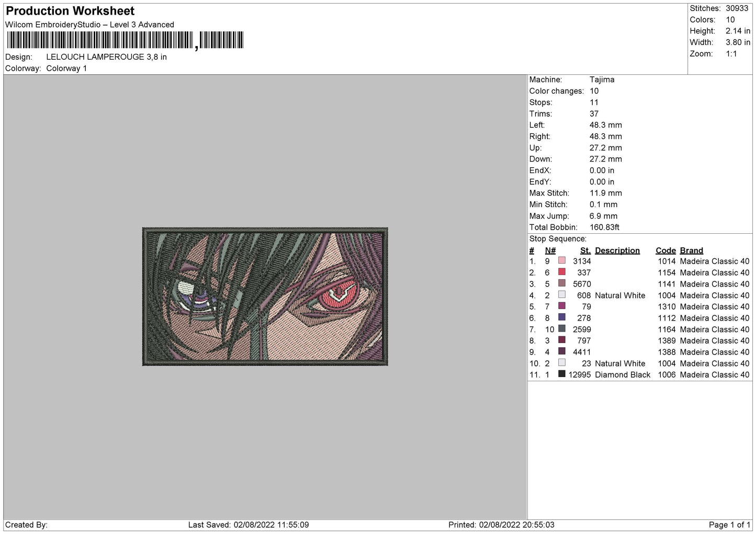Click the Zoom value 1:1
The image size is (756, 534).
point(731,54)
